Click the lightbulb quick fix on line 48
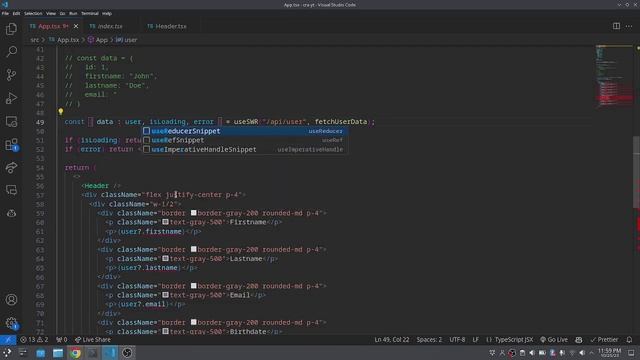 60,111
